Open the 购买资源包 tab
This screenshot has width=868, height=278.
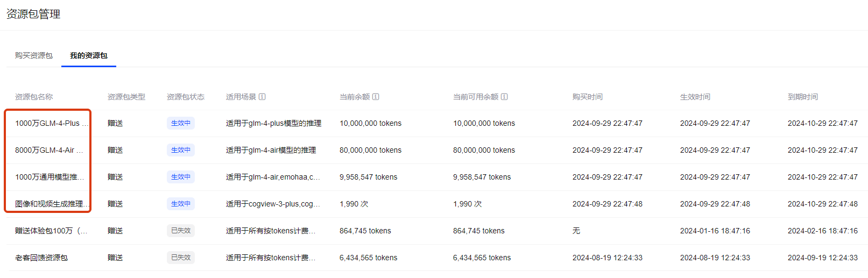(x=34, y=55)
